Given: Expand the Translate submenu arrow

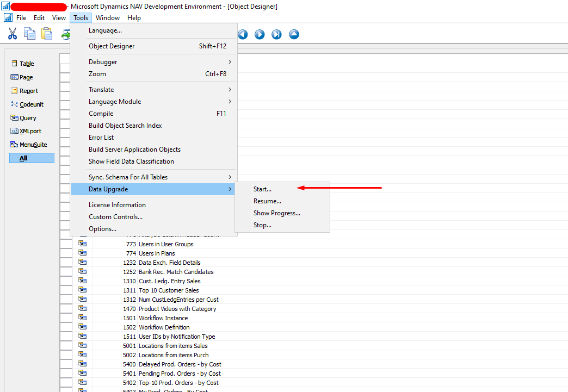Looking at the screenshot, I should [230, 89].
